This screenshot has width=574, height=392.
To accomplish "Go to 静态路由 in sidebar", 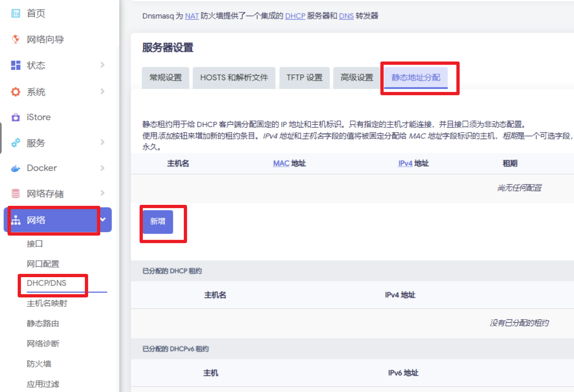I will 43,324.
